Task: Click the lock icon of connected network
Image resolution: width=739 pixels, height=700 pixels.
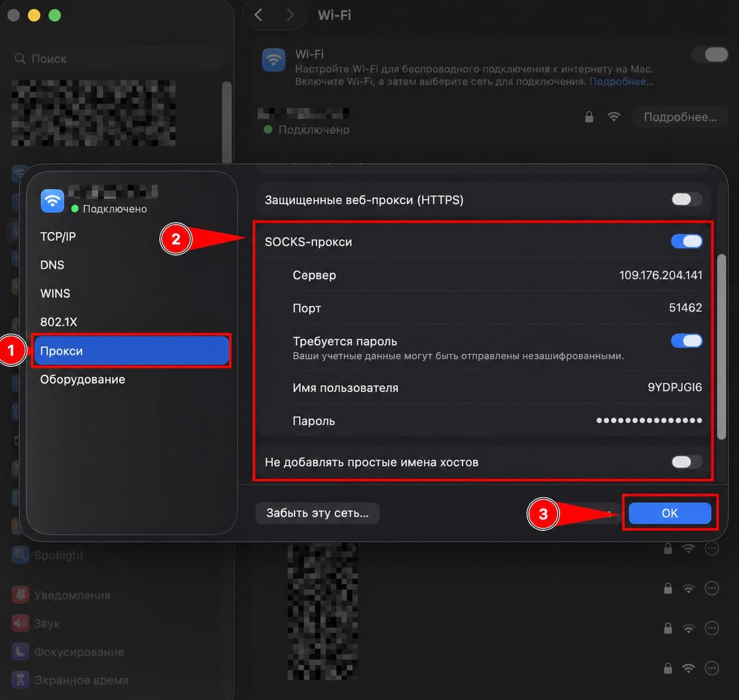Action: [589, 117]
